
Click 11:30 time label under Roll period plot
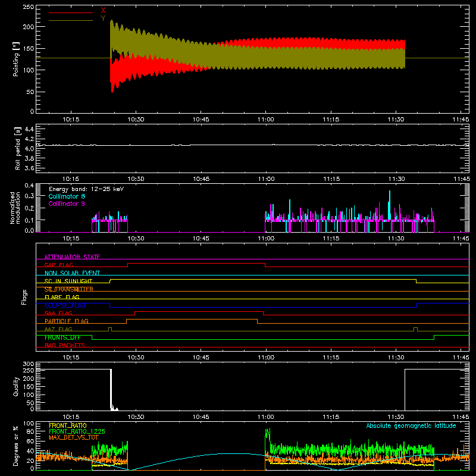coord(396,179)
